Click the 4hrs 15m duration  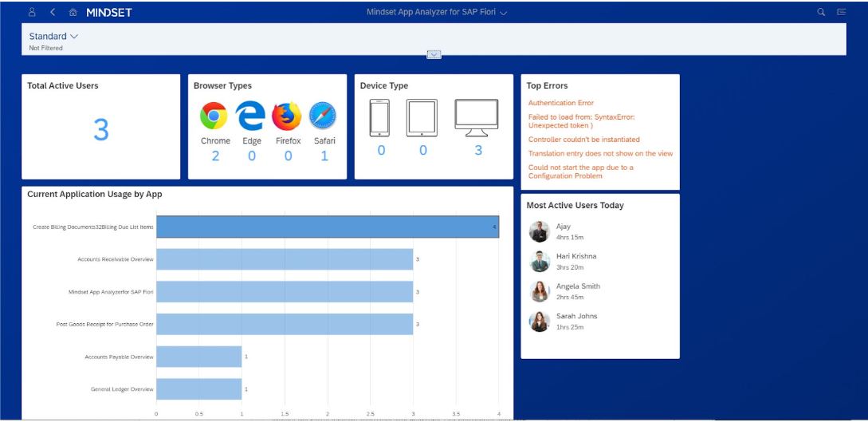[x=570, y=238]
